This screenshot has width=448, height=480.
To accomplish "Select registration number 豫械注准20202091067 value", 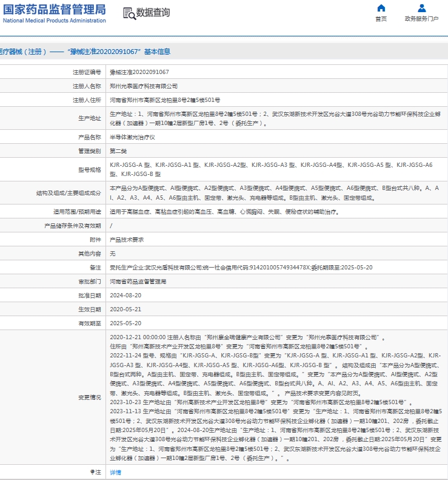I will 139,72.
